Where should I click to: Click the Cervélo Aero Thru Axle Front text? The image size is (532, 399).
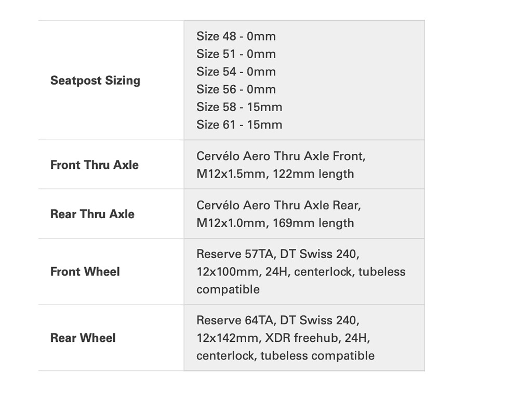point(281,156)
